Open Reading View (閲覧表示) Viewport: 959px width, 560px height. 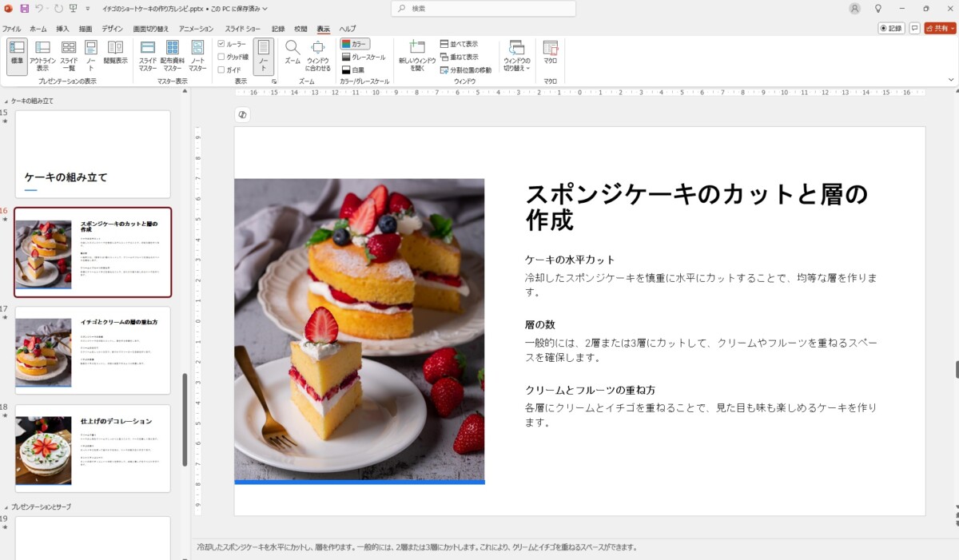click(x=115, y=53)
